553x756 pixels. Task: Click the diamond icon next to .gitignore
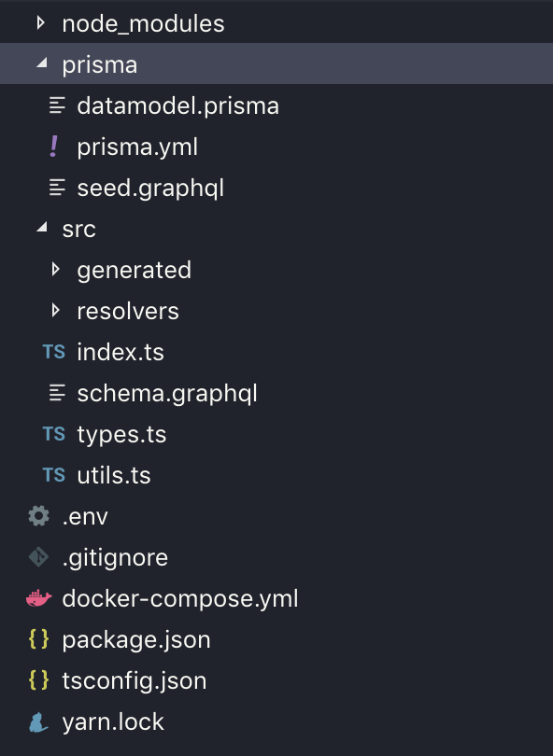(x=37, y=557)
